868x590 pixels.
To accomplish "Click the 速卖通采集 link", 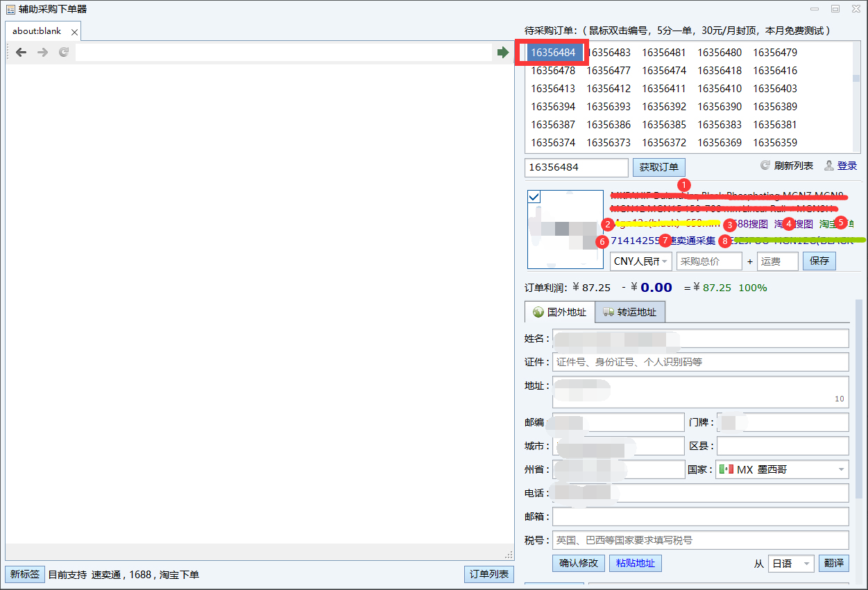I will pos(691,241).
